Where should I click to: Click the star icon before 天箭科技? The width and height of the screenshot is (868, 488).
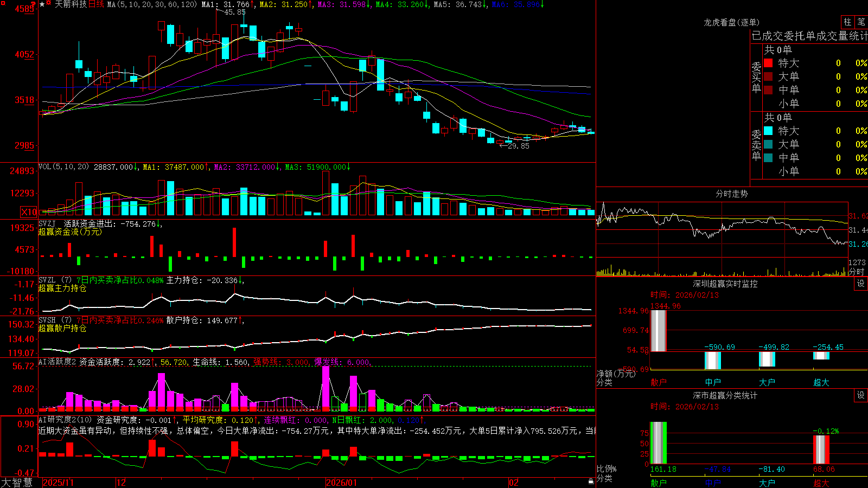point(42,4)
